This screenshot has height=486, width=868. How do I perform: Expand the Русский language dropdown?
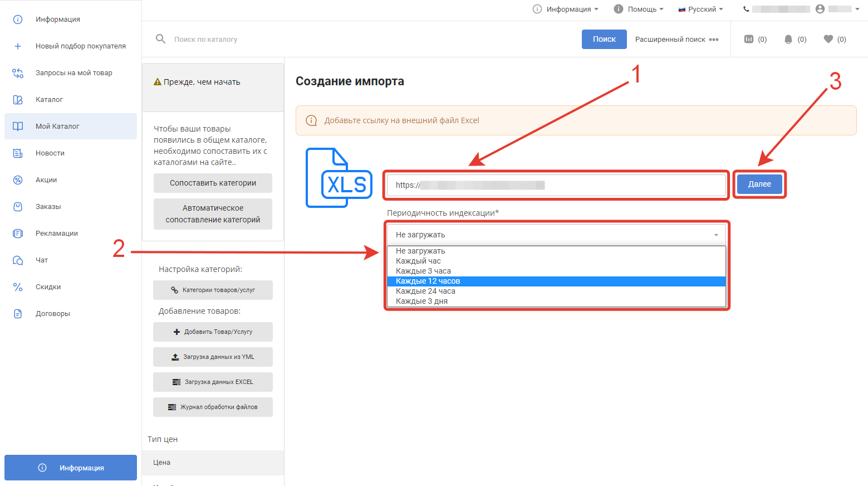tap(700, 9)
